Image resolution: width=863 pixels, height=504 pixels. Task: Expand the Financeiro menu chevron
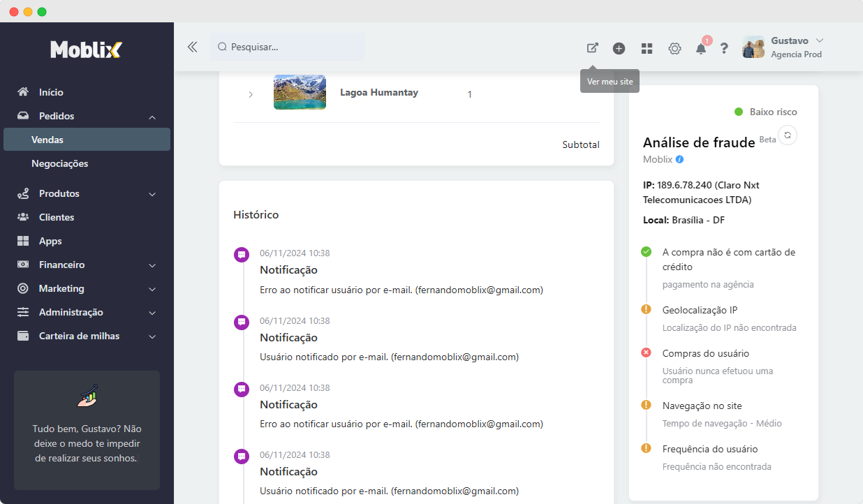[x=152, y=265]
